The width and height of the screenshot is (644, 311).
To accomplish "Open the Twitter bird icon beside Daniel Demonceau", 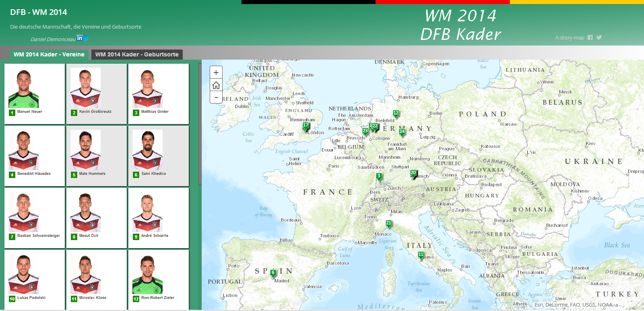I will (x=86, y=38).
